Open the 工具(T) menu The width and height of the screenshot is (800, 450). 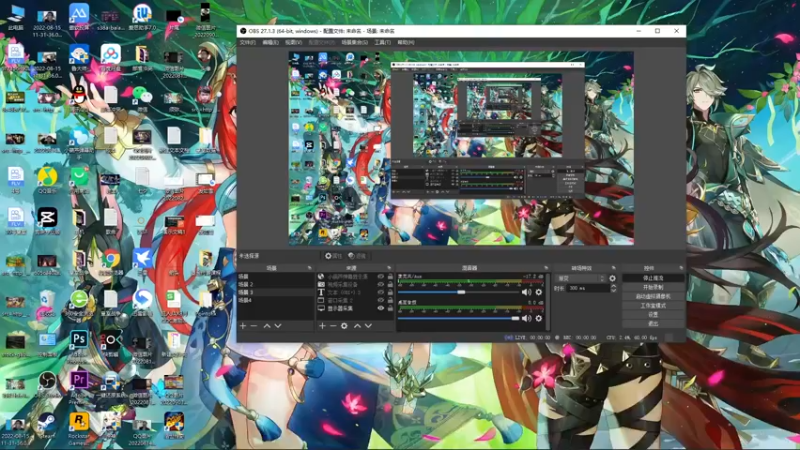382,43
